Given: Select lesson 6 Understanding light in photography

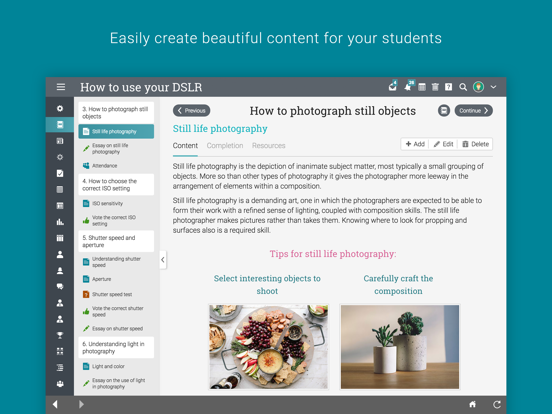Looking at the screenshot, I should click(116, 347).
